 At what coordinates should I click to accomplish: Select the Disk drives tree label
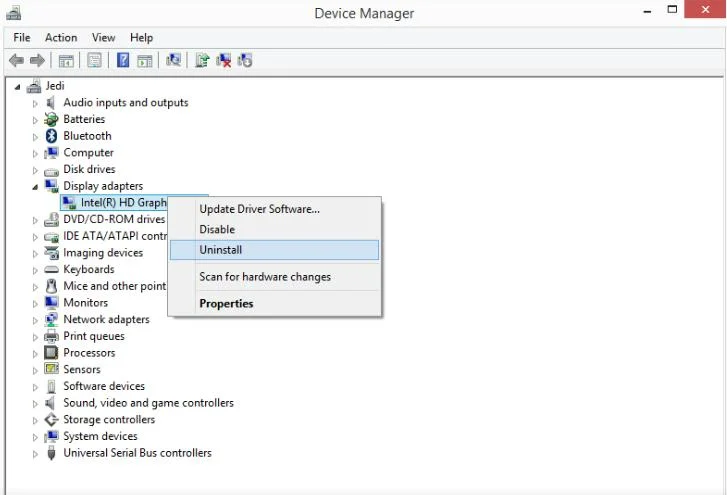[89, 169]
